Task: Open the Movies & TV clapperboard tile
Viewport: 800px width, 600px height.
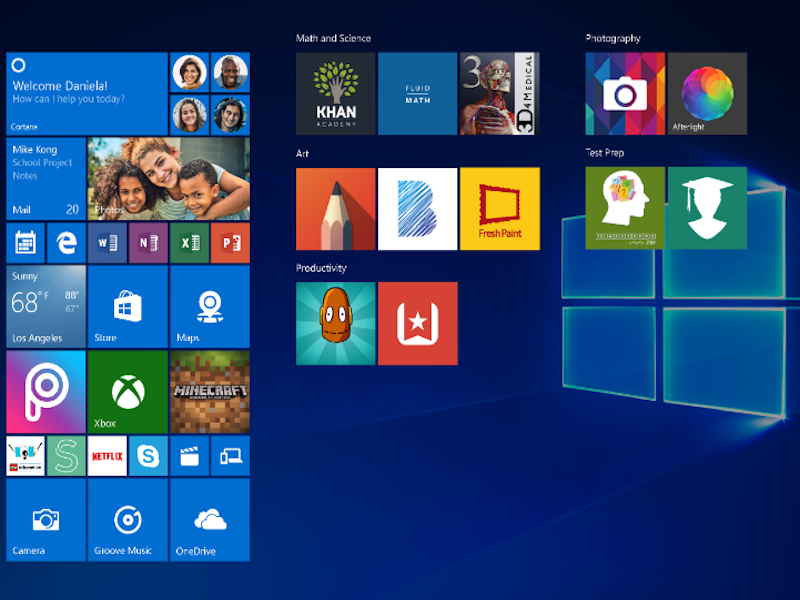Action: point(189,456)
